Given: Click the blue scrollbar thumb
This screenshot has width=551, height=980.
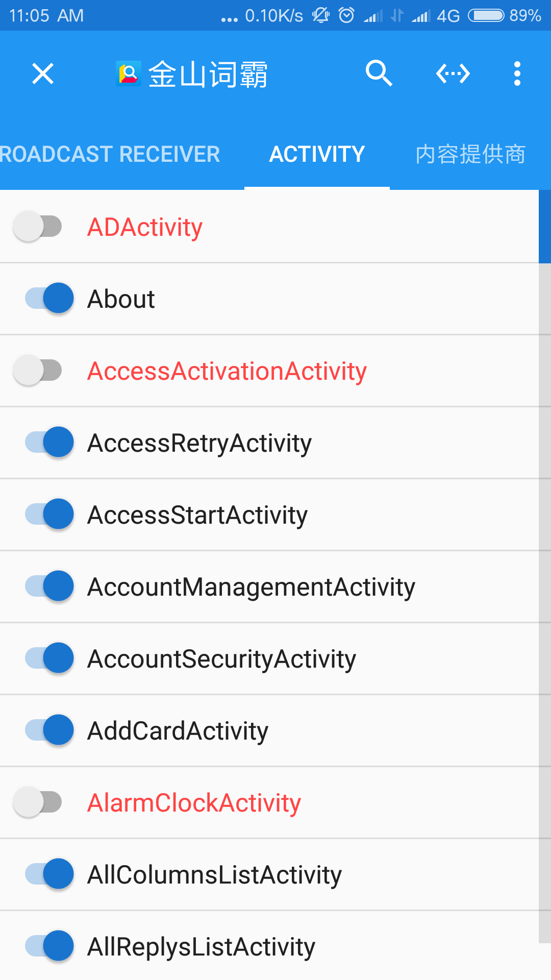Looking at the screenshot, I should (x=544, y=227).
